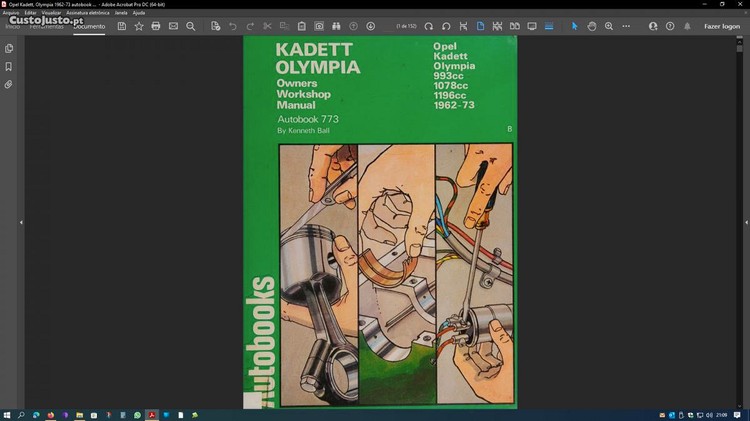750x421 pixels.
Task: Take a snapshot with camera icon
Action: pyautogui.click(x=319, y=26)
